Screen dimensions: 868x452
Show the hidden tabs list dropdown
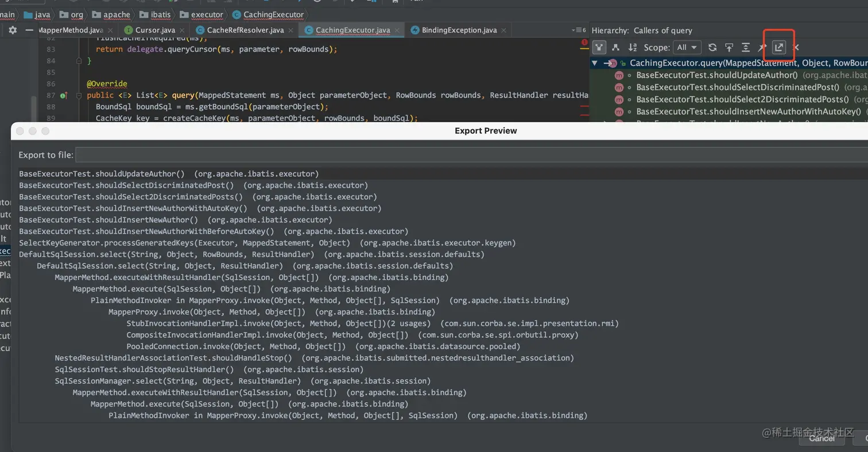(x=579, y=30)
